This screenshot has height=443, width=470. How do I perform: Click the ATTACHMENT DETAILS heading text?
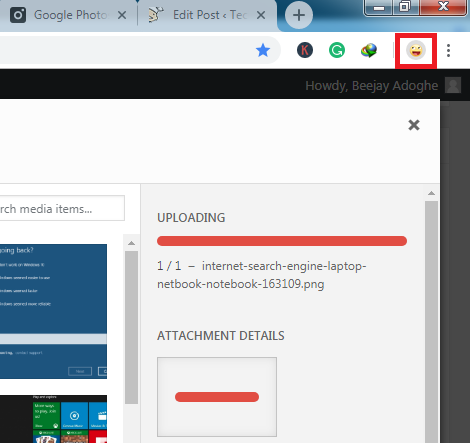[x=221, y=336]
